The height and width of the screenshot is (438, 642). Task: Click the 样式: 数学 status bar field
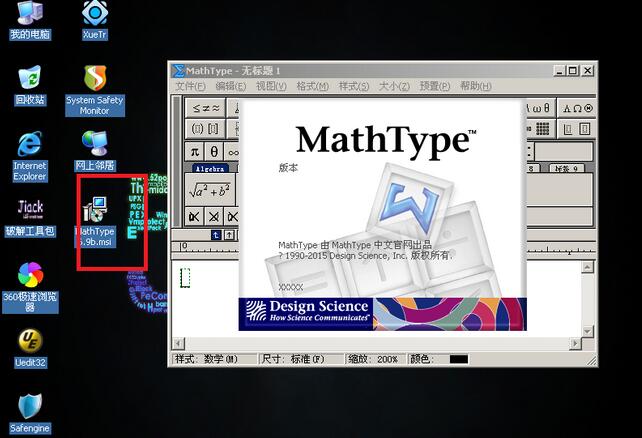click(x=215, y=359)
